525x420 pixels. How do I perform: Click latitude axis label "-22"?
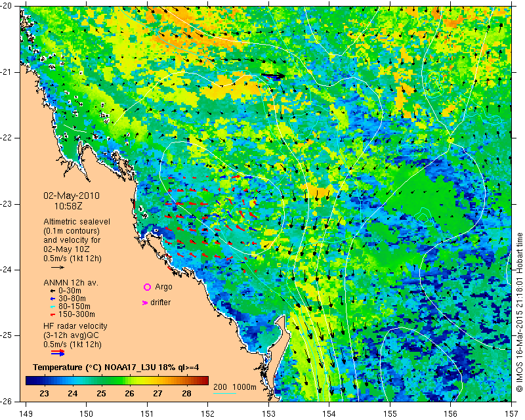[7, 138]
